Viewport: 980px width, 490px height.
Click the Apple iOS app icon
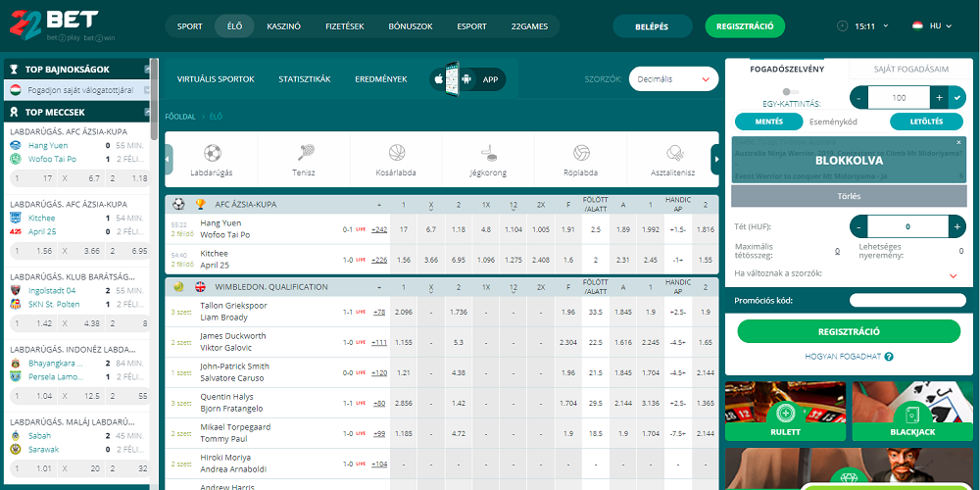438,79
